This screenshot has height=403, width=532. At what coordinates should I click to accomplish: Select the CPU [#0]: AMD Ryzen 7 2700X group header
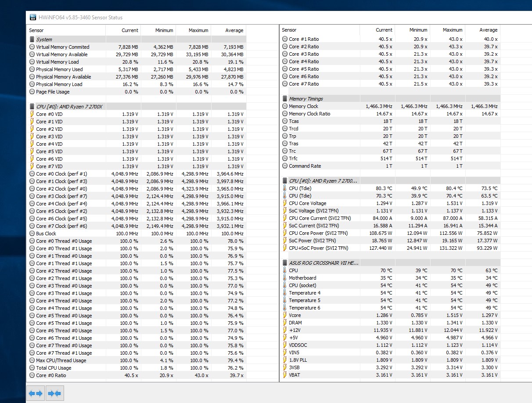pos(69,107)
